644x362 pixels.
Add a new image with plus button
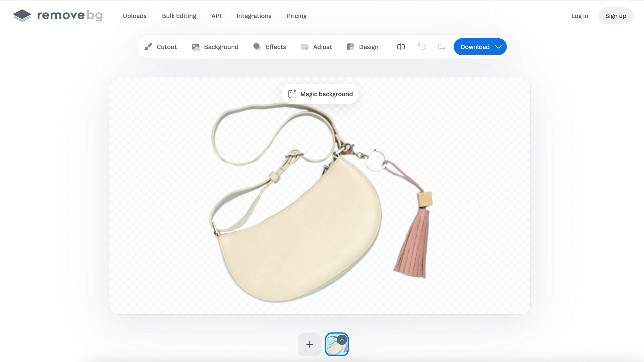pyautogui.click(x=309, y=344)
